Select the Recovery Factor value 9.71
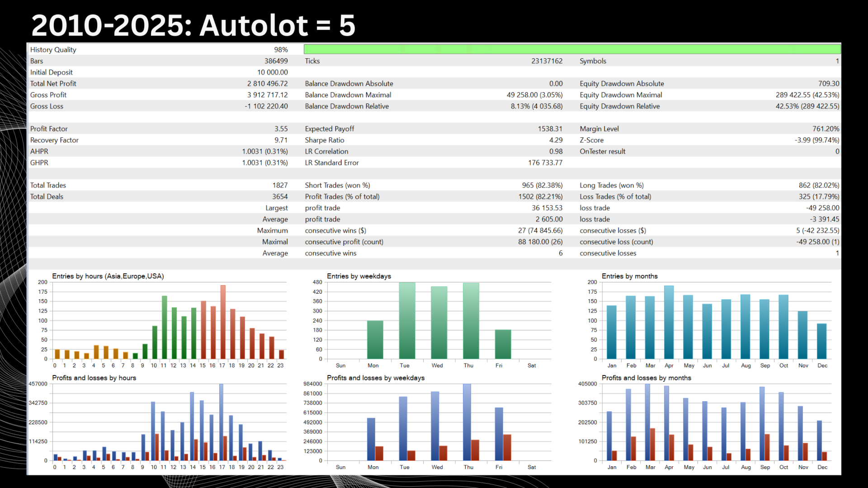The width and height of the screenshot is (868, 488). [x=283, y=140]
